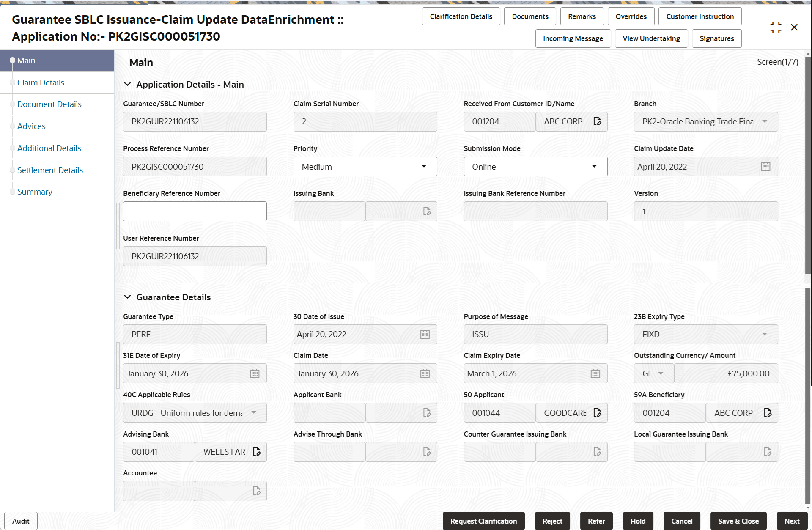Click the Issuing Bank details icon

point(427,211)
